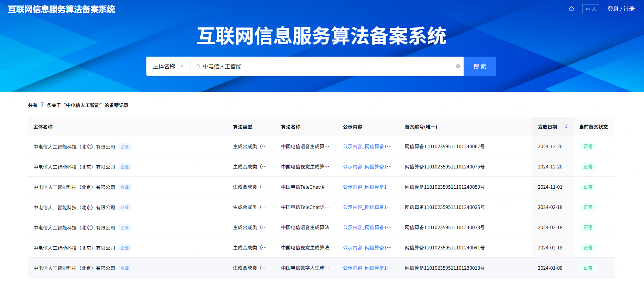Open the 登录 / 注册 link
The image size is (644, 282).
pyautogui.click(x=621, y=9)
